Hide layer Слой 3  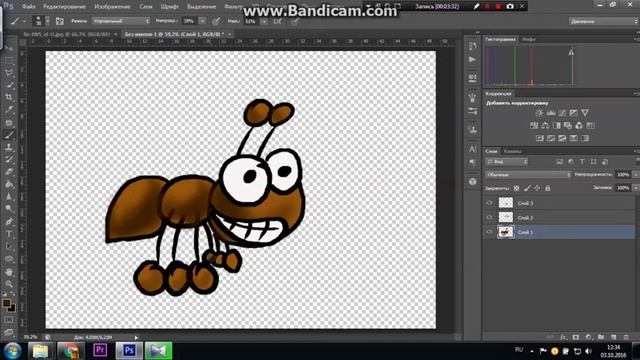(x=489, y=203)
